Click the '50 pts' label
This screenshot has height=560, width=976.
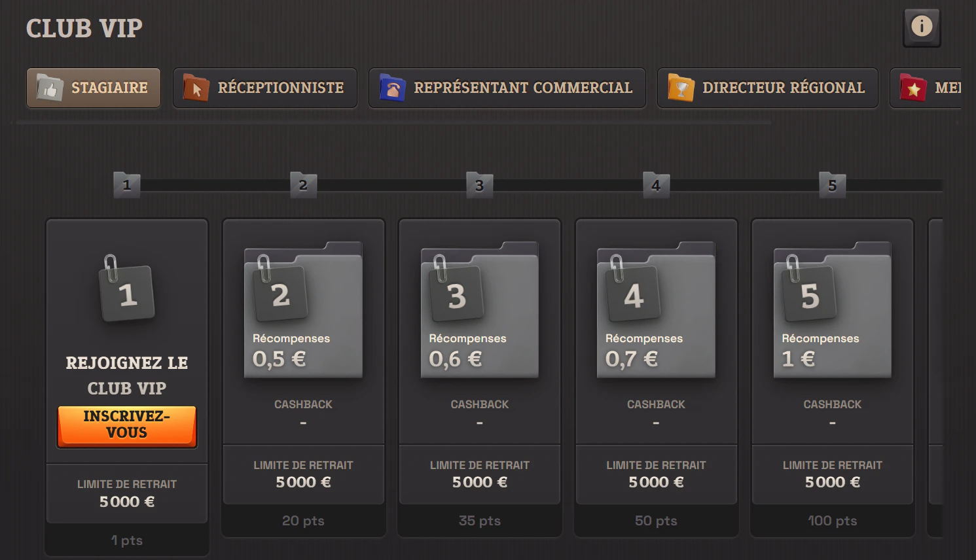(x=656, y=521)
